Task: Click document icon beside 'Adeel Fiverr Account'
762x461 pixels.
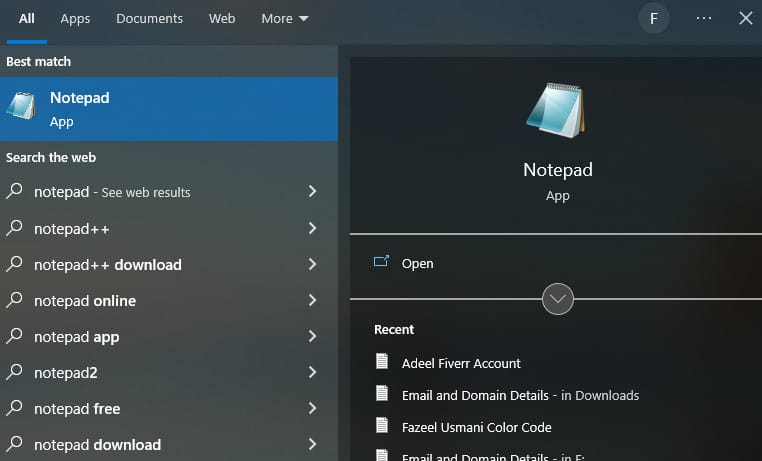Action: 382,361
